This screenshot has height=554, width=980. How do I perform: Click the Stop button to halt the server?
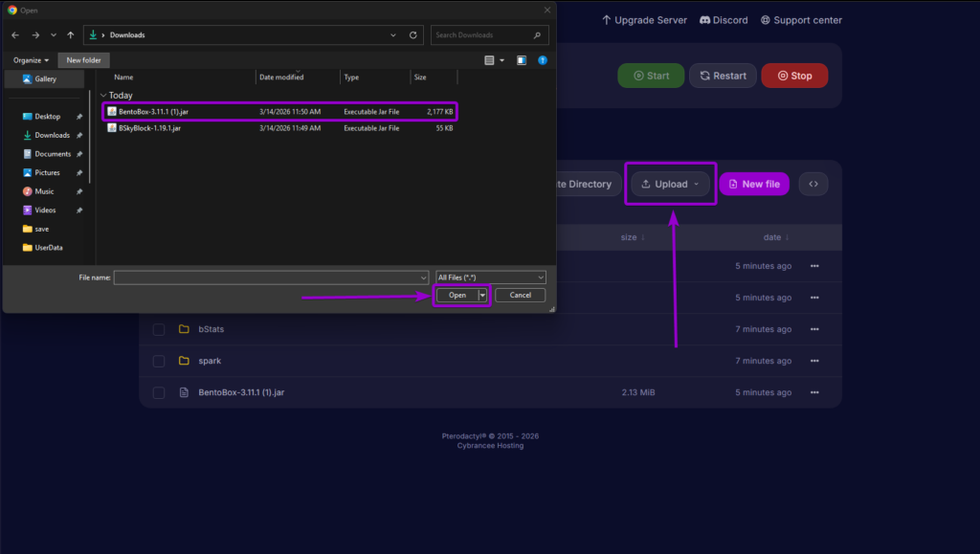[794, 75]
